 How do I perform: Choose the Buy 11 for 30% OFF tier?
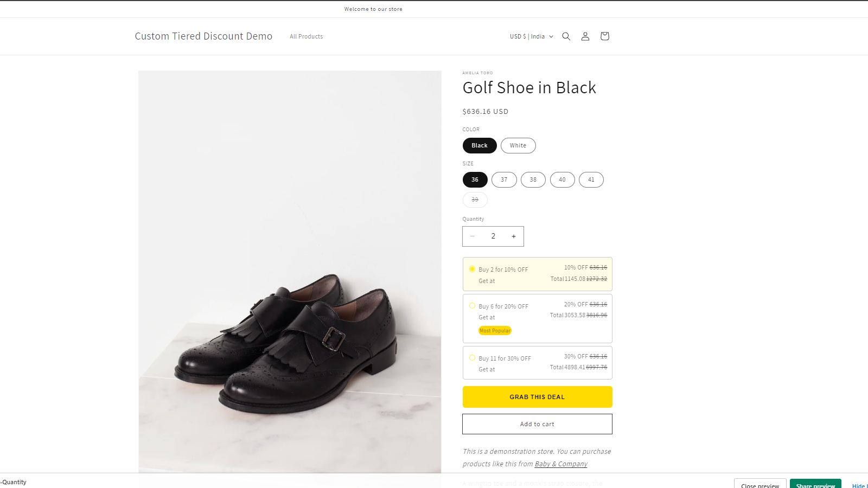[537, 362]
